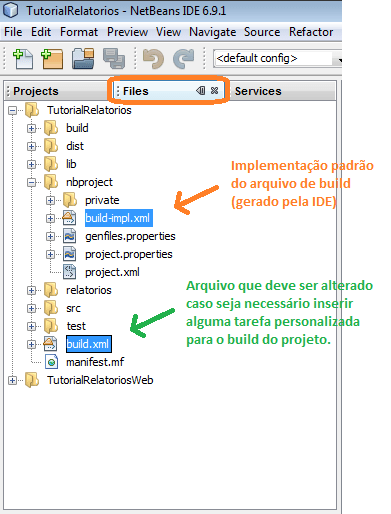The image size is (391, 514).
Task: Click the TutorialRelatoriosWeb folder icon
Action: tap(32, 380)
